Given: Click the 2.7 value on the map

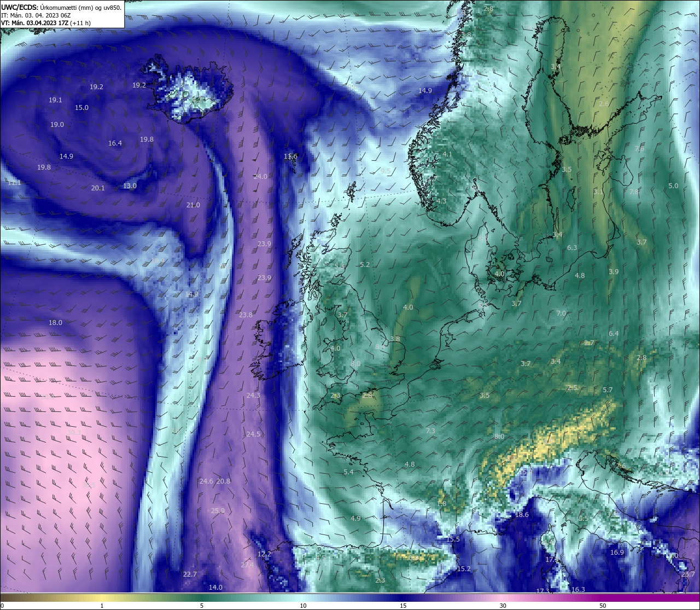Looking at the screenshot, I should tap(589, 343).
